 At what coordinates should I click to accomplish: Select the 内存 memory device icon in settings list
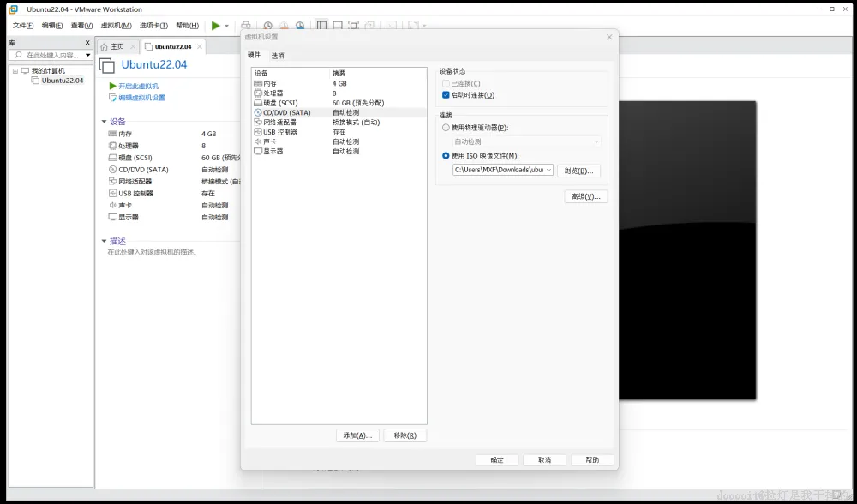coord(258,83)
